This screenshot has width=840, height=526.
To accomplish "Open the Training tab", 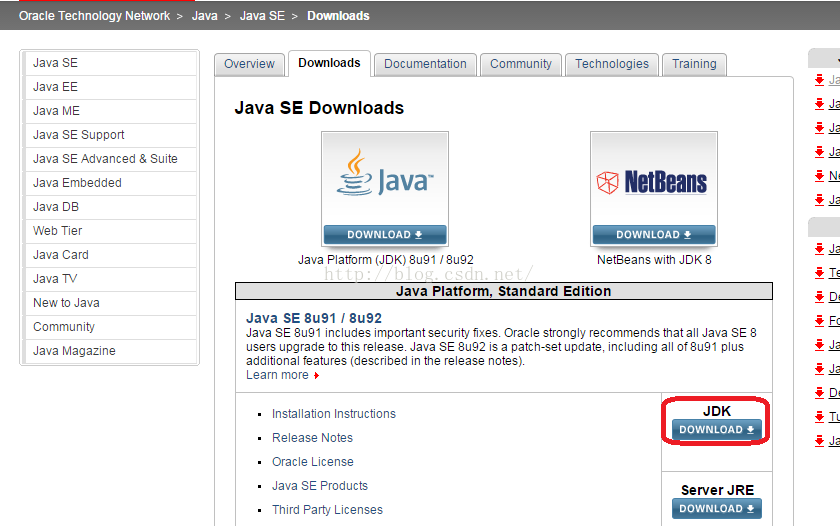I will (694, 64).
